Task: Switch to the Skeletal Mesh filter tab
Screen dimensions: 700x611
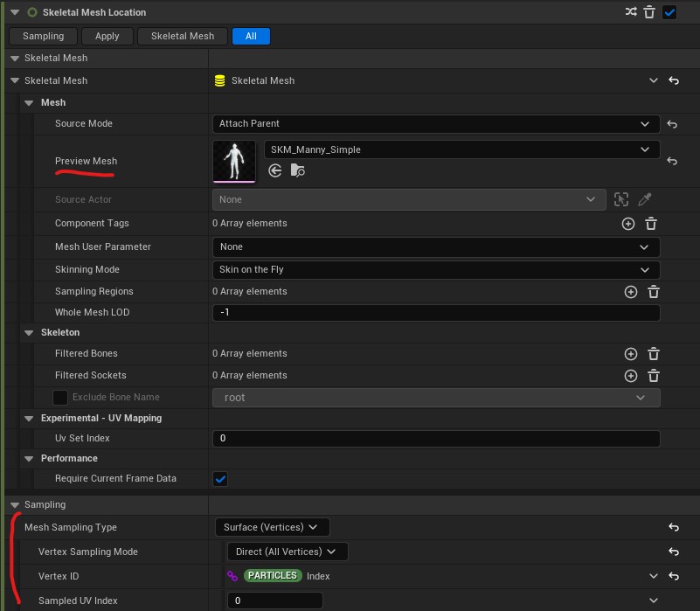Action: coord(183,36)
